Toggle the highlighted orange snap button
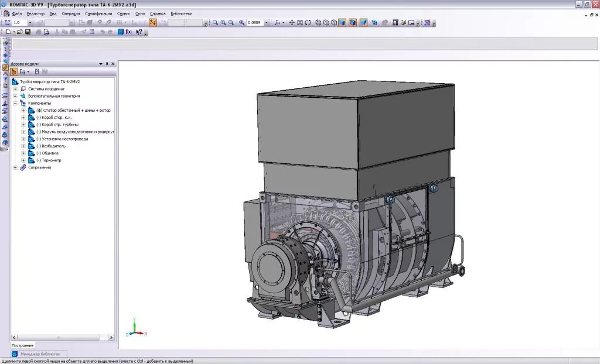Screen dimensions: 600x364 point(153,23)
